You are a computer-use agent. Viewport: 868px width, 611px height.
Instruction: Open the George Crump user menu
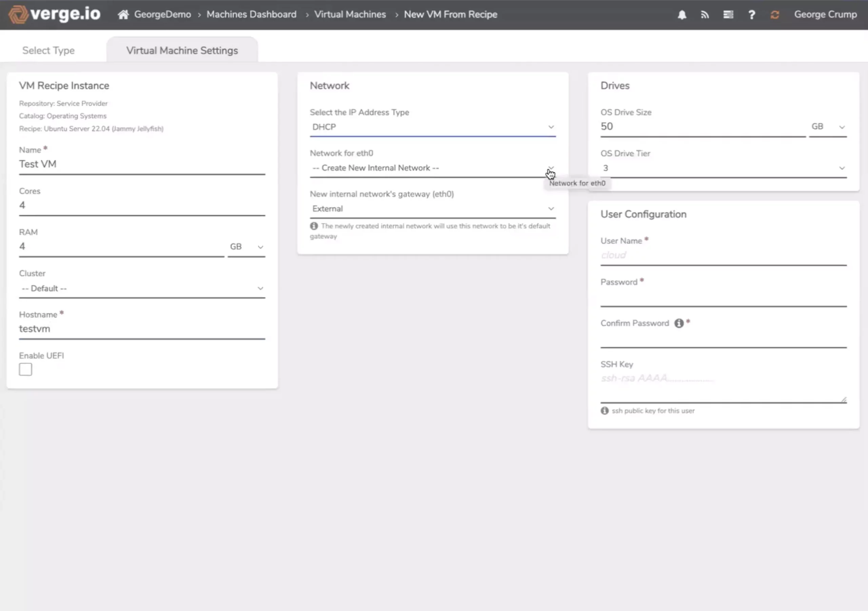(825, 14)
